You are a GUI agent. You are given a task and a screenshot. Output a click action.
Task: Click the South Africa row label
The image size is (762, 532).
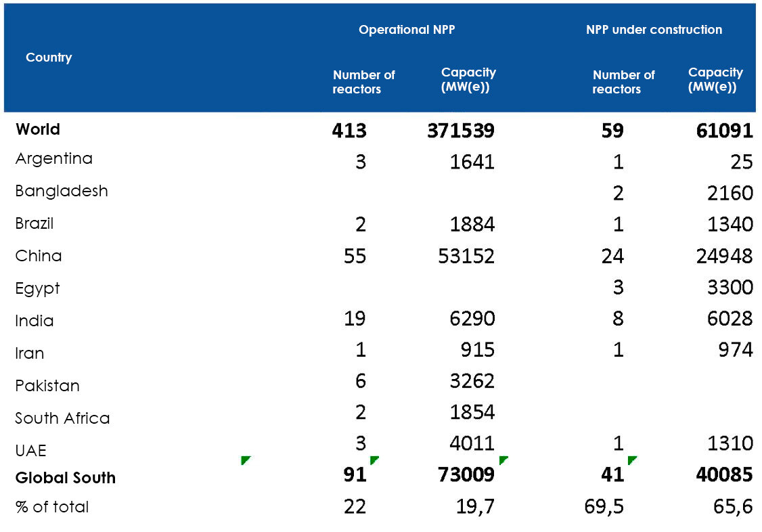(x=62, y=418)
